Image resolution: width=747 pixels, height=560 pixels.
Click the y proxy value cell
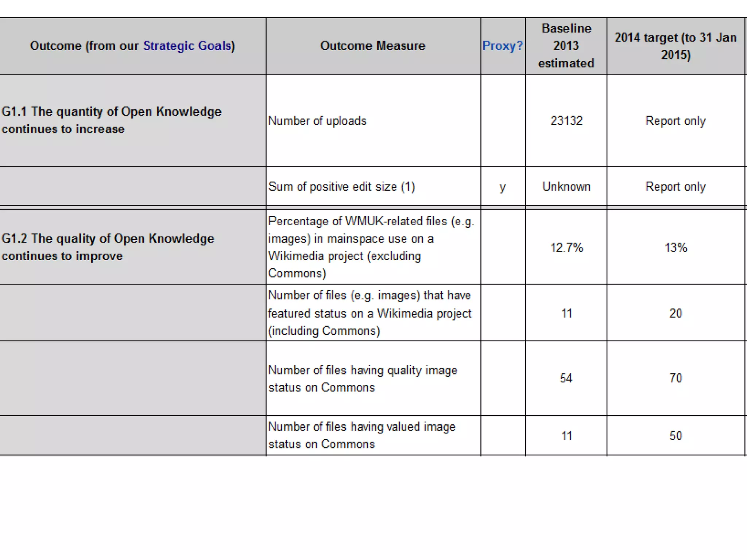pyautogui.click(x=503, y=187)
